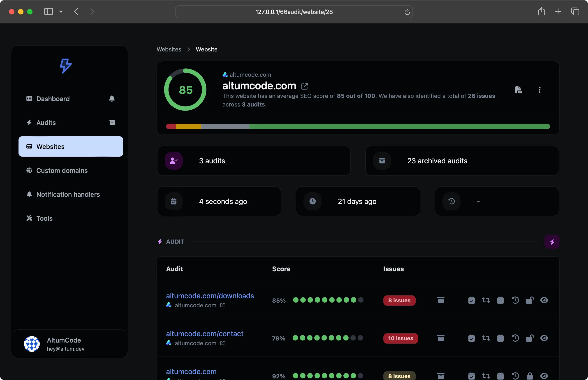This screenshot has width=588, height=380.
Task: Open the altumcode.com/contact audit link
Action: [205, 334]
